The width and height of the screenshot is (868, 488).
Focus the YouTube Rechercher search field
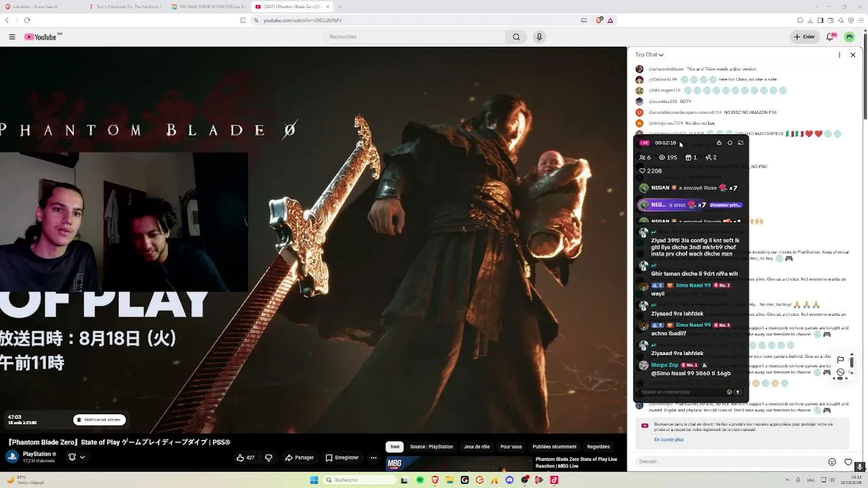coord(414,37)
